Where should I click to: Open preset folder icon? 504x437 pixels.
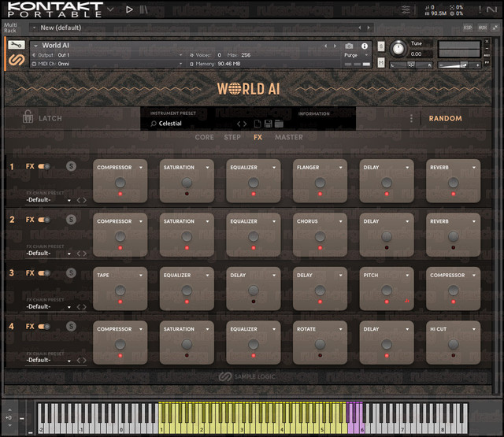tap(279, 124)
